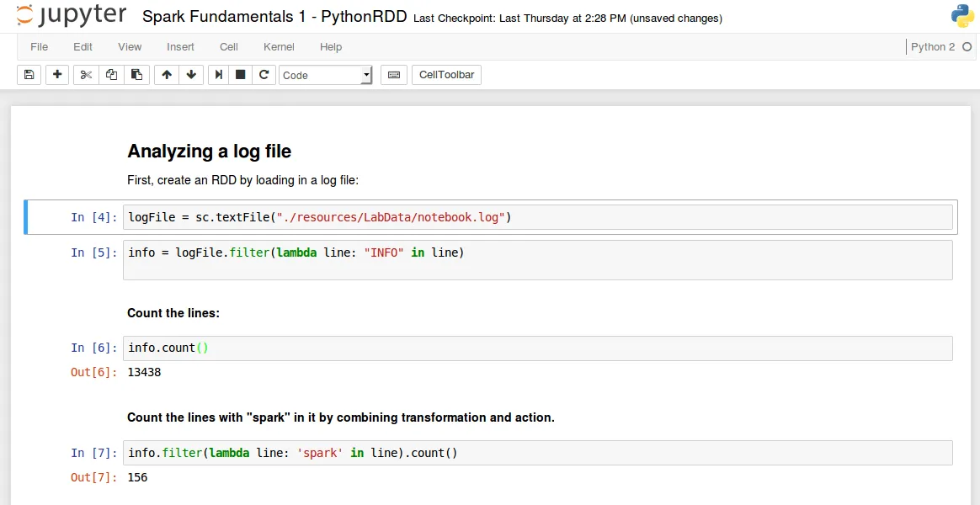Copy the selected cells icon
Viewport: 980px width, 505px height.
[111, 75]
